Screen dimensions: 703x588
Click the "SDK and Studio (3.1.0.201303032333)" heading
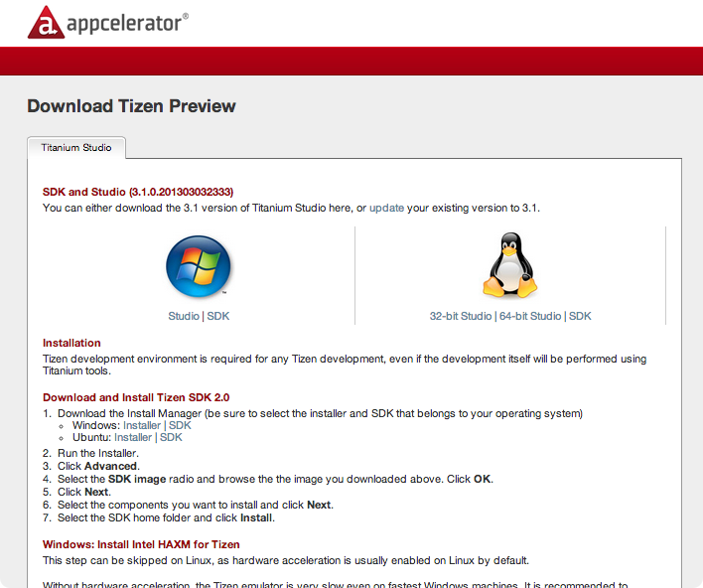[x=138, y=192]
